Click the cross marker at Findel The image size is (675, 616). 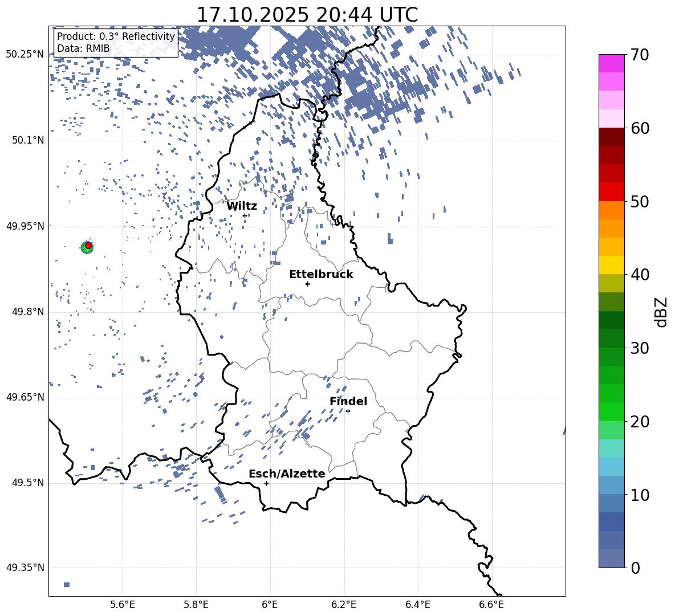click(348, 411)
